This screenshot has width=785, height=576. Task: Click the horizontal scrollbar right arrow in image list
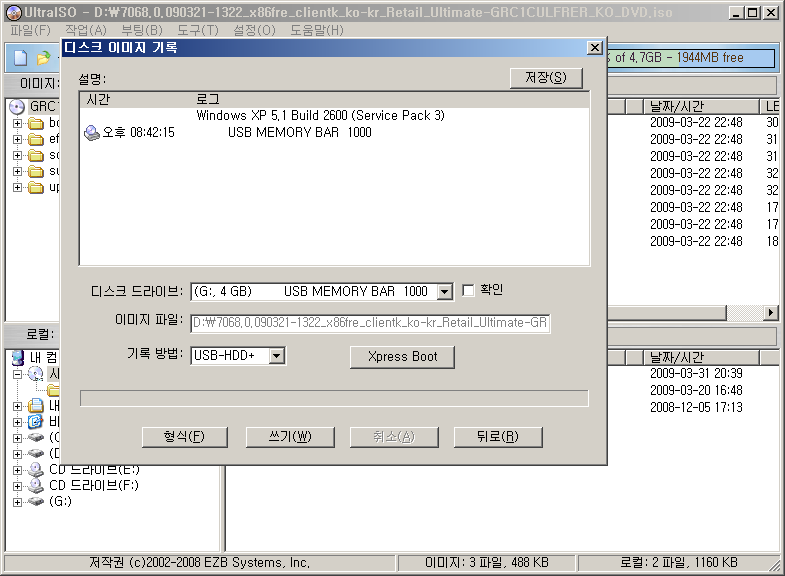771,313
